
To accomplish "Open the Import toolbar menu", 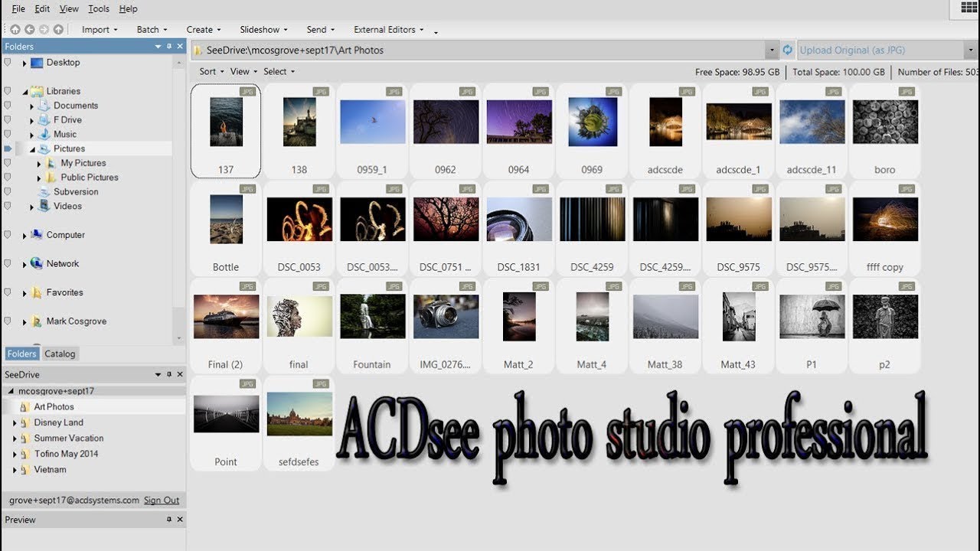I will (100, 29).
